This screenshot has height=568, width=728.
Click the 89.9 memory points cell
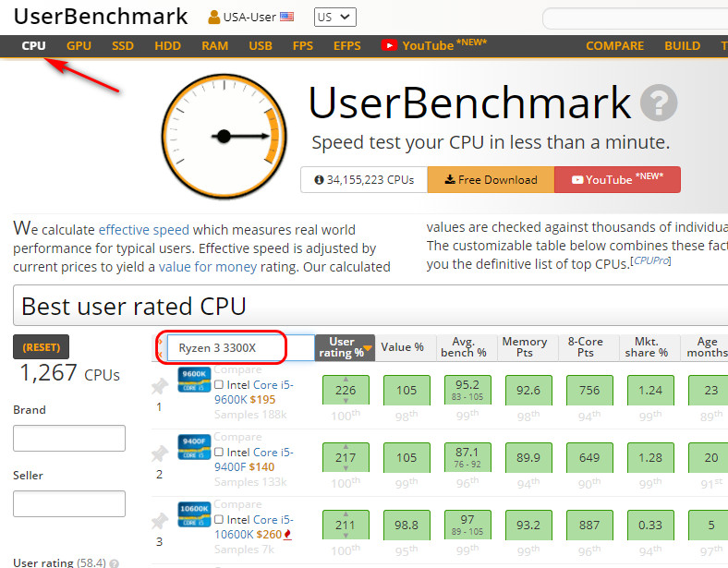pos(528,457)
